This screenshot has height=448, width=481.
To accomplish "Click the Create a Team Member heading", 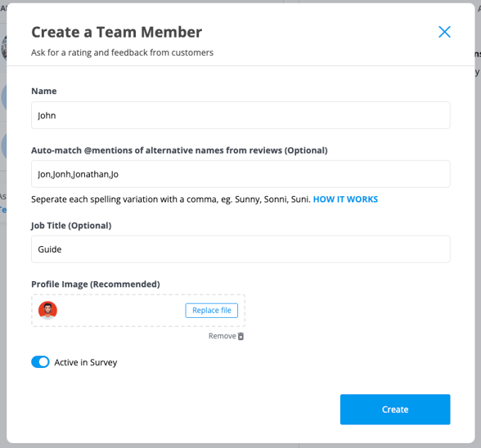I will (116, 32).
